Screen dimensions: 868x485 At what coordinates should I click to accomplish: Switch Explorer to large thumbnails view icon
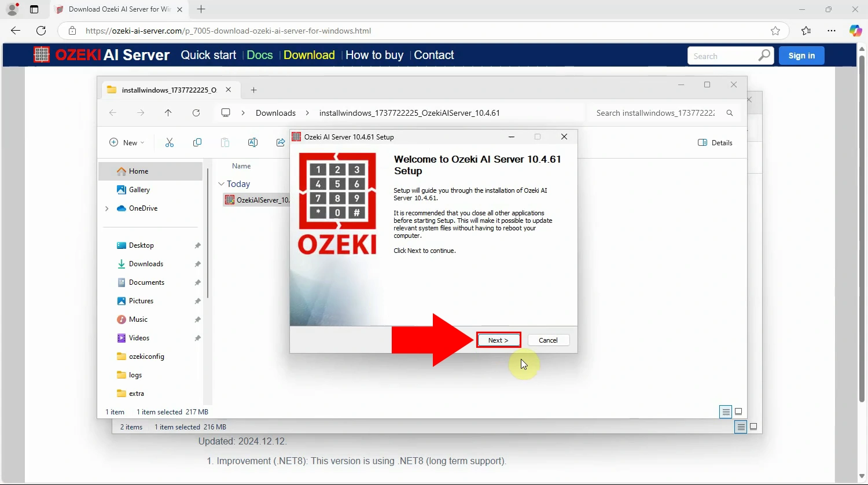coord(739,412)
